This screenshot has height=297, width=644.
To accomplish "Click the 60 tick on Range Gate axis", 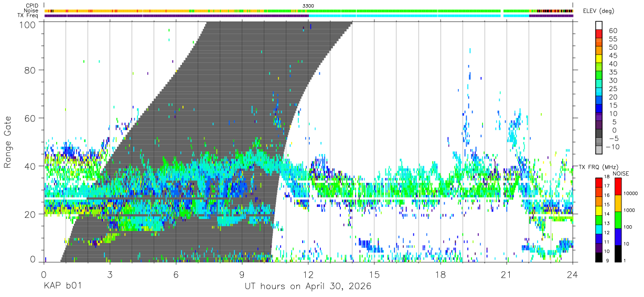I will (x=30, y=118).
